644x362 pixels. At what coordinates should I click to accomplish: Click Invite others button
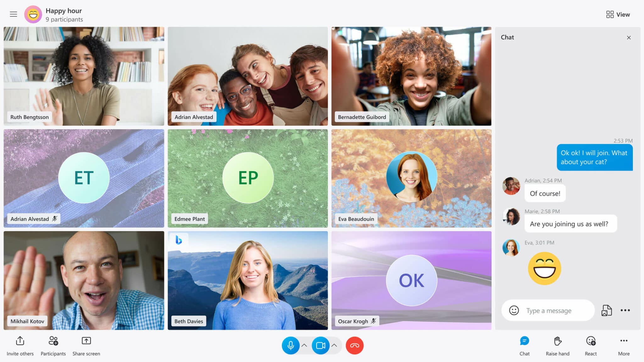pyautogui.click(x=20, y=345)
